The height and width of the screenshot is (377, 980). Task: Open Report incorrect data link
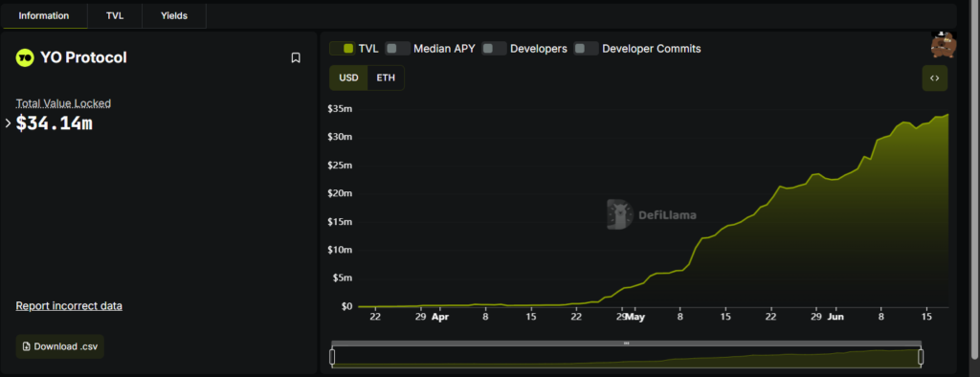[69, 306]
